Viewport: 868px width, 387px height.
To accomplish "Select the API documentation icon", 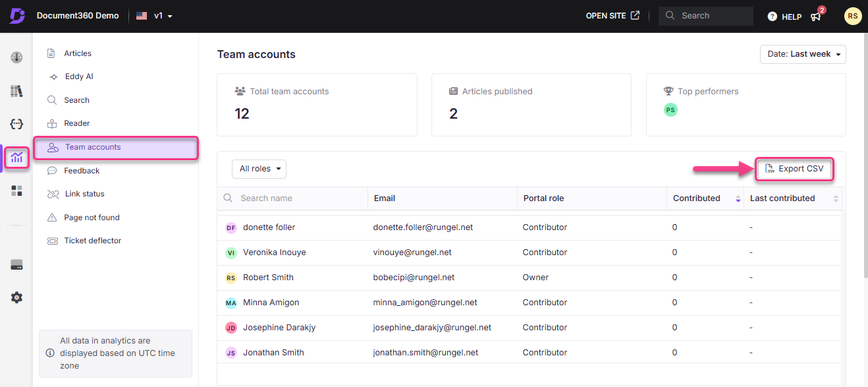I will pos(16,124).
